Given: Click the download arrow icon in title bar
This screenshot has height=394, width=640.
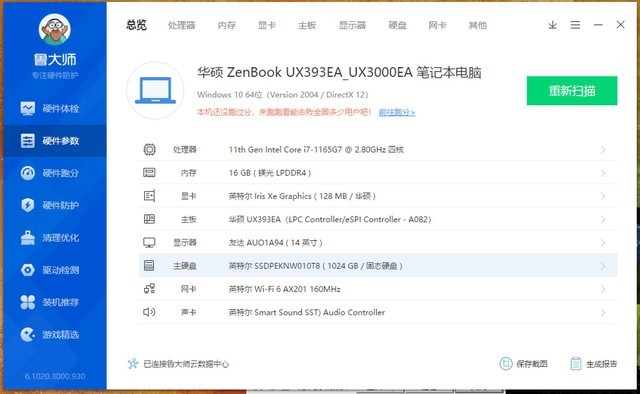Looking at the screenshot, I should (553, 25).
